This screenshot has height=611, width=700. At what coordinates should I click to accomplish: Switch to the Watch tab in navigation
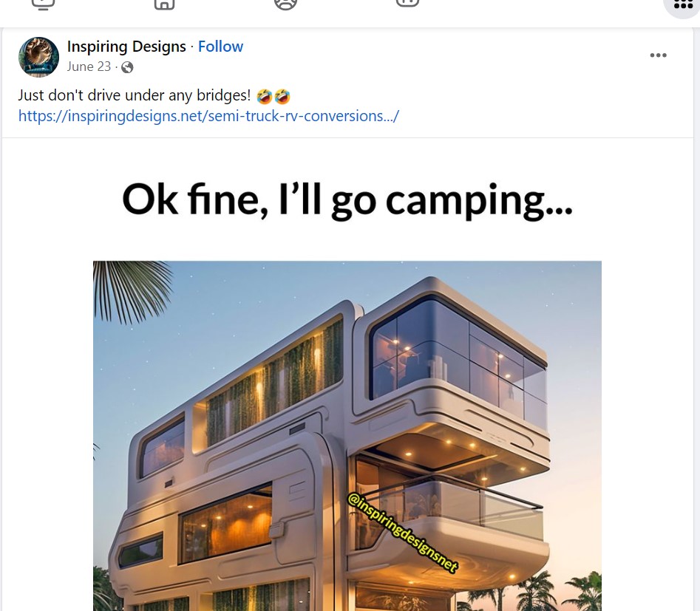click(44, 4)
